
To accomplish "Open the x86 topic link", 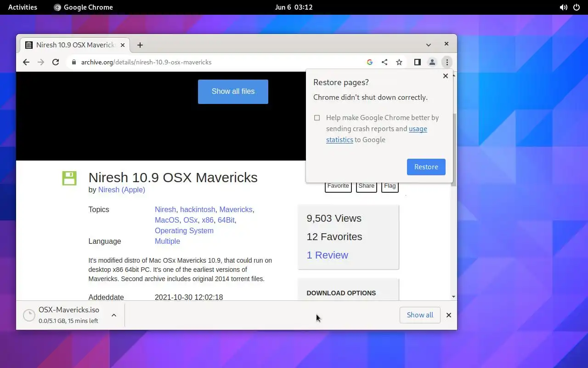I will tap(208, 220).
